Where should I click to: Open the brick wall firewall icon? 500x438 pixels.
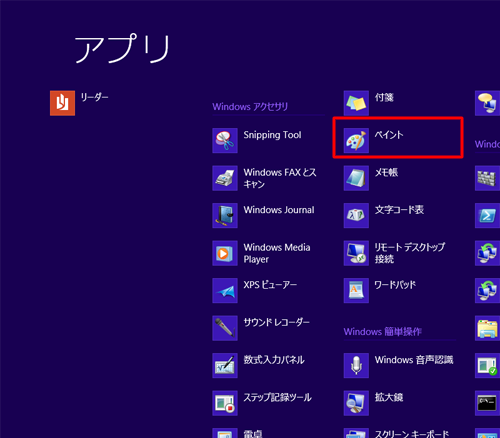tap(487, 178)
